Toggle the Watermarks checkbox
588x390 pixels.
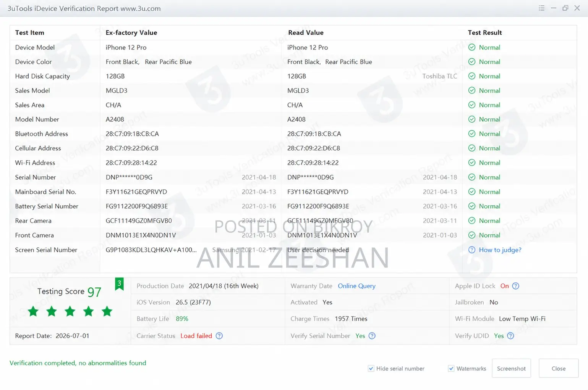point(451,368)
